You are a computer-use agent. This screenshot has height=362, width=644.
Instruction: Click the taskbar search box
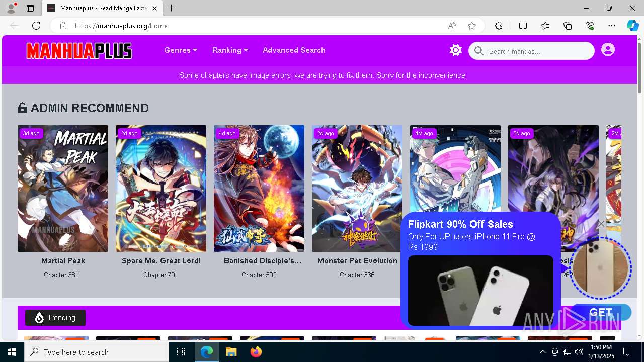pyautogui.click(x=97, y=352)
